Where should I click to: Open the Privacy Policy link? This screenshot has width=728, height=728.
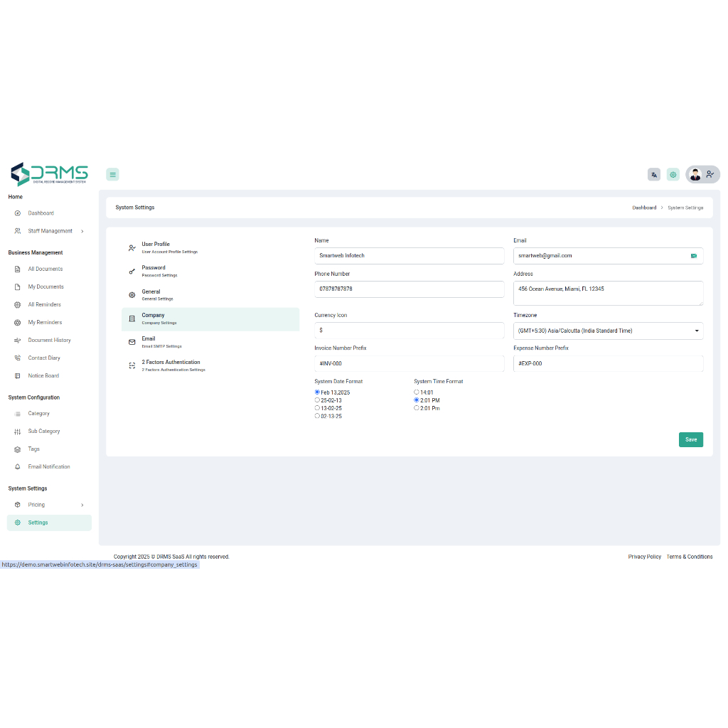click(x=644, y=557)
